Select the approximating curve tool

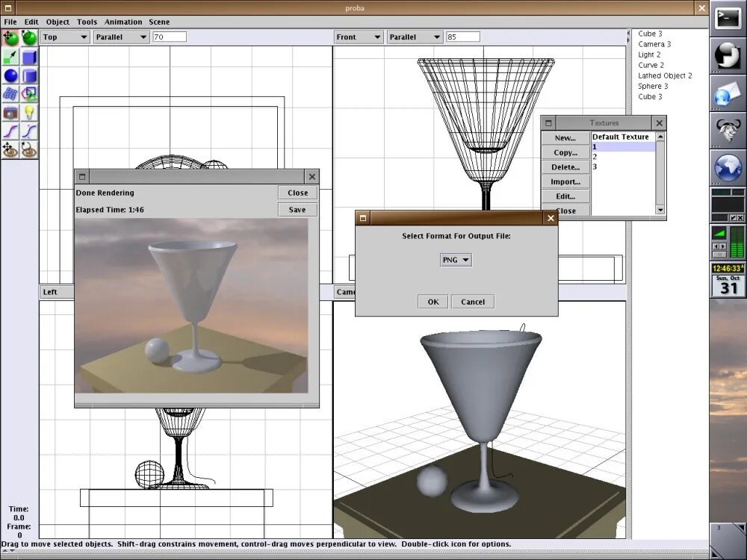coord(29,131)
